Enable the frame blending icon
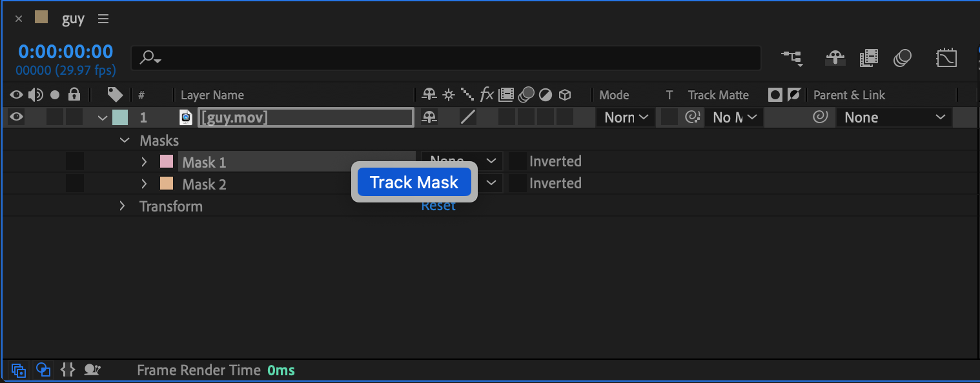Image resolution: width=980 pixels, height=383 pixels. click(x=869, y=59)
